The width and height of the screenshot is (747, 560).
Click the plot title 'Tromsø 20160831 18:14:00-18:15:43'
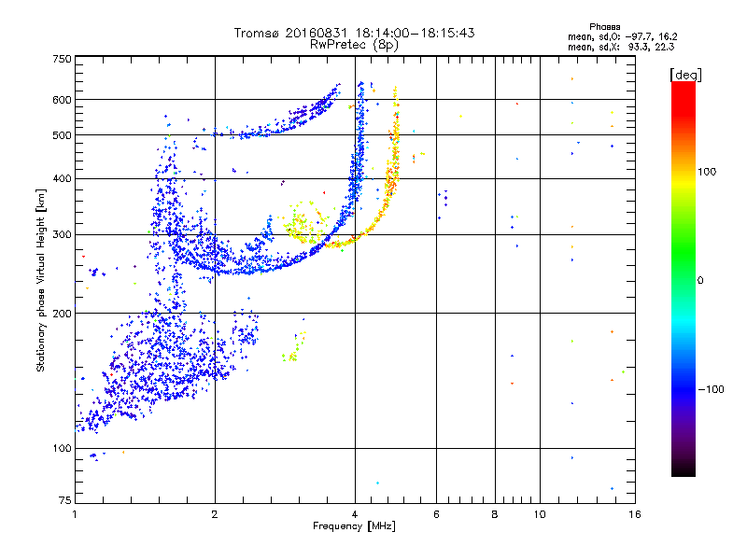354,33
